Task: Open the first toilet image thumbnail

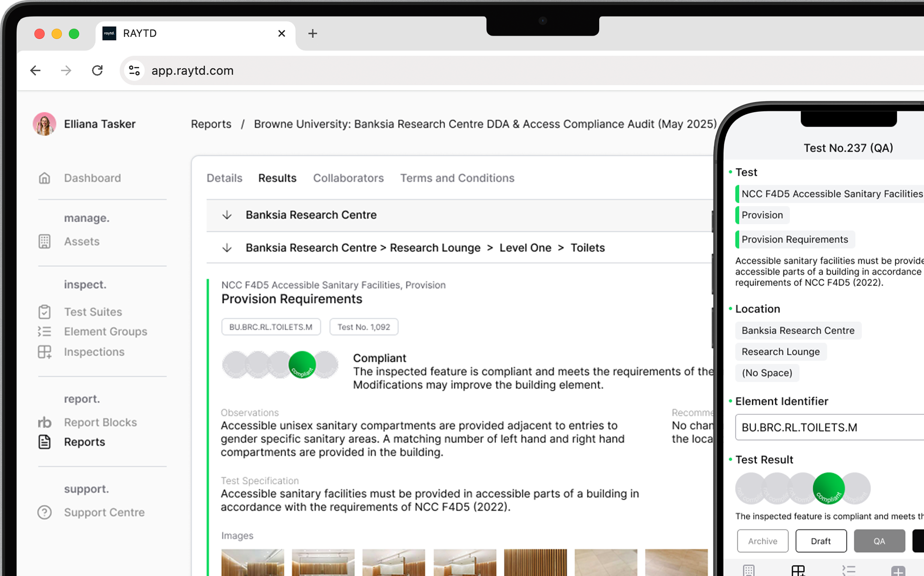Action: coord(253,562)
